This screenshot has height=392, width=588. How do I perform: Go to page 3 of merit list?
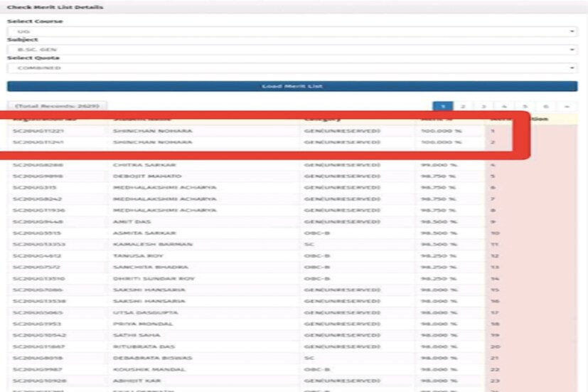click(x=483, y=106)
